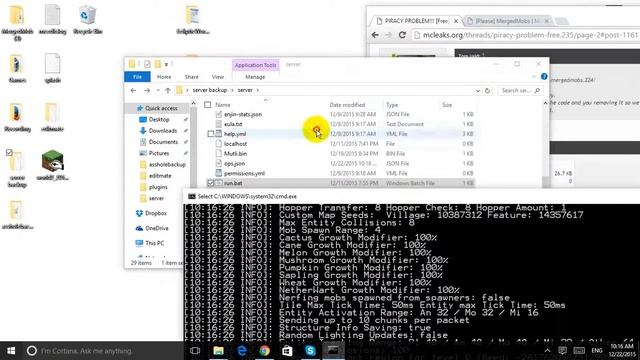Open Google Chrome from the taskbar
The image size is (640, 360).
[264, 351]
